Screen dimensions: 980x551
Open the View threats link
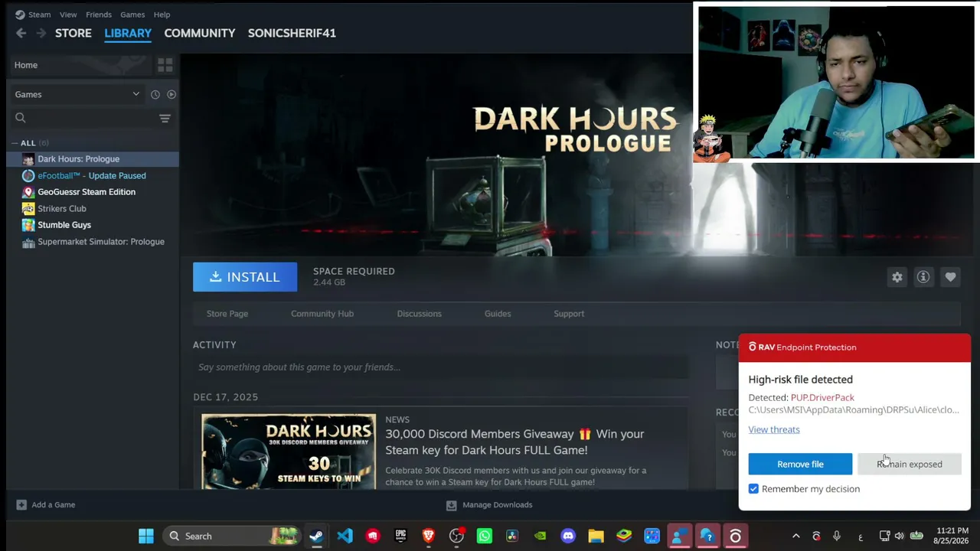tap(774, 429)
